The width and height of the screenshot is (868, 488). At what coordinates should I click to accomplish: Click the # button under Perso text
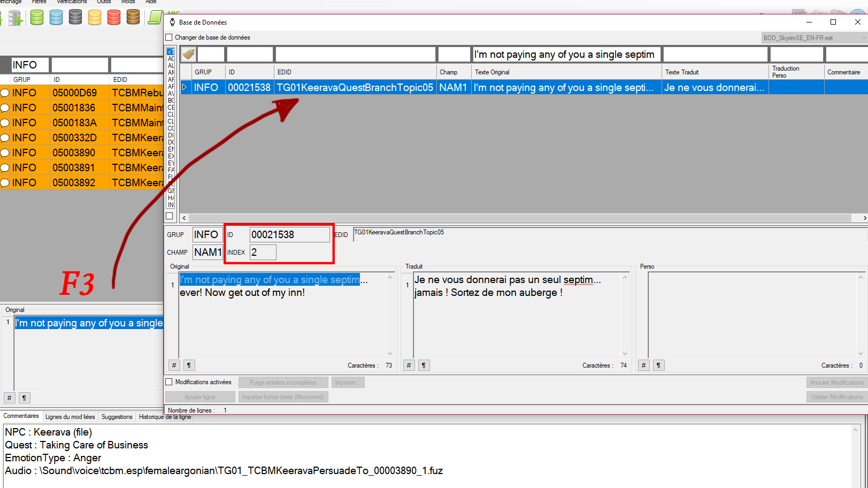click(x=643, y=365)
